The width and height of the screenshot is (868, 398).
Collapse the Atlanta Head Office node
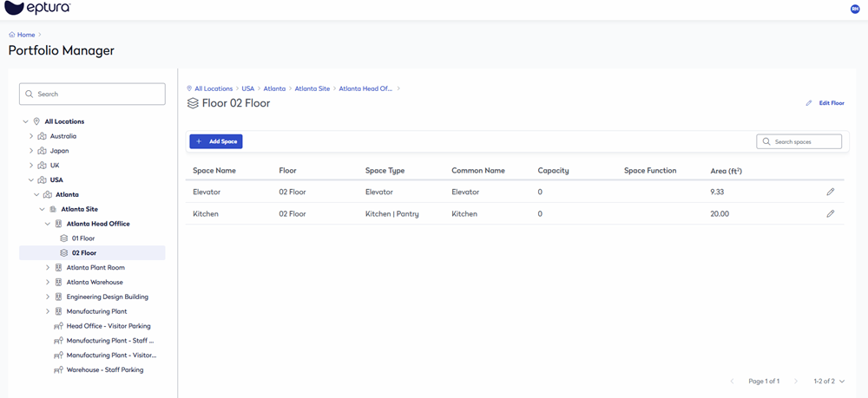coord(48,224)
